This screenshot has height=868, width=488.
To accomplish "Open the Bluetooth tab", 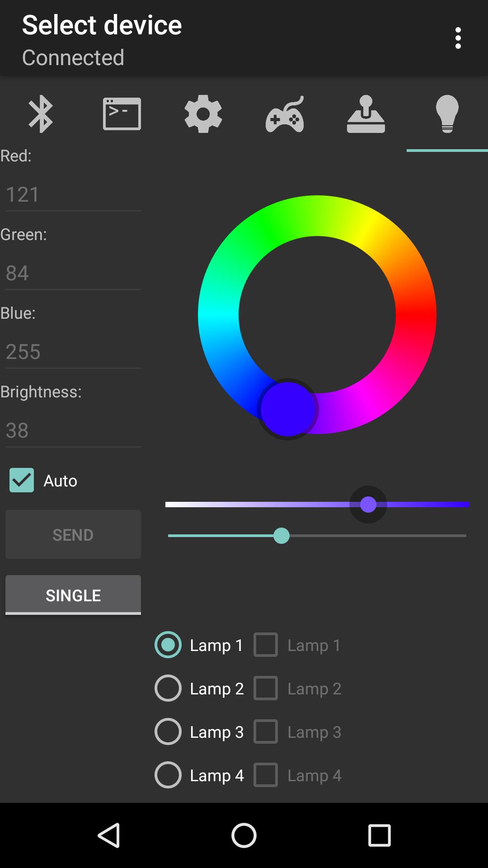I will (x=41, y=114).
